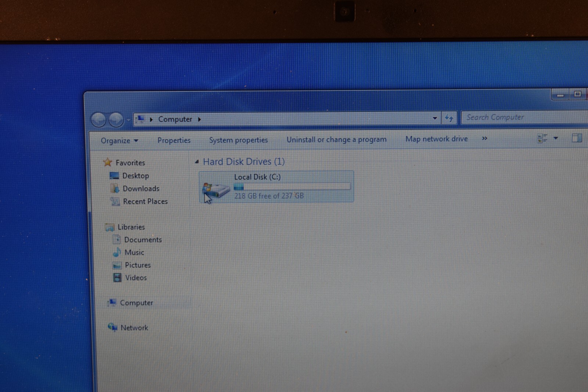Open System properties
Image resolution: width=588 pixels, height=392 pixels.
[x=238, y=140]
